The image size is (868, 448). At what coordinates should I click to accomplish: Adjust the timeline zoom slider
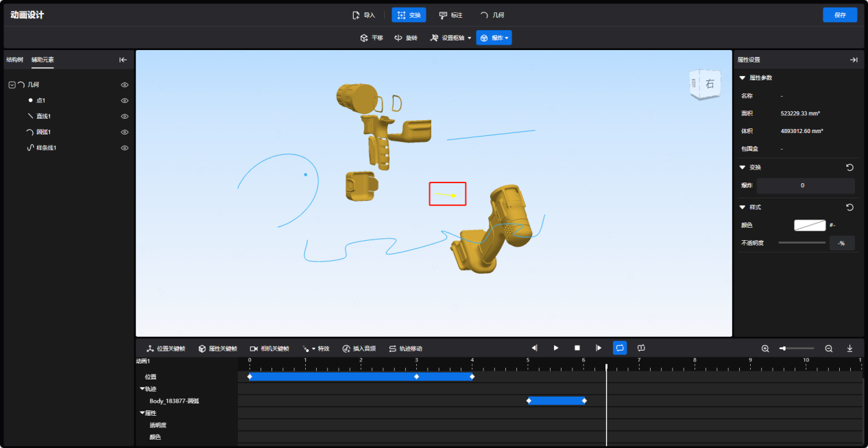[797, 349]
